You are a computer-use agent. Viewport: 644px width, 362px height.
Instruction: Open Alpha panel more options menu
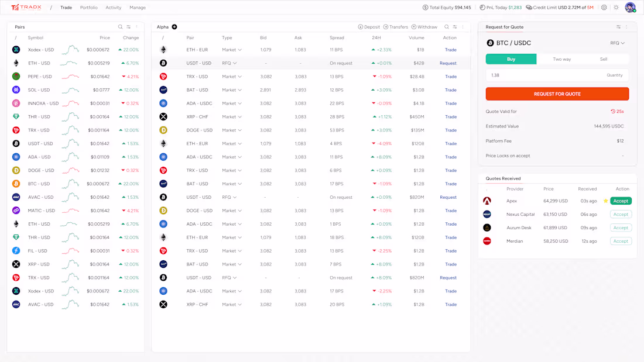463,27
